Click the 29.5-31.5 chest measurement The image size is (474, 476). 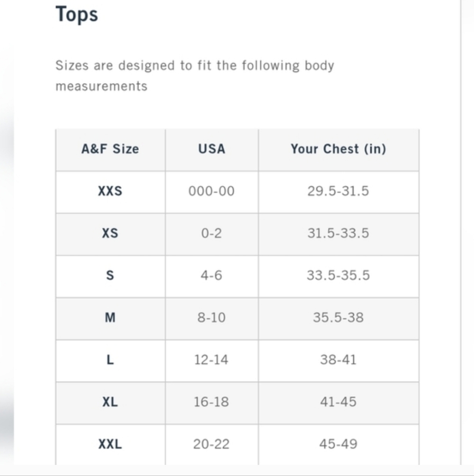[338, 191]
